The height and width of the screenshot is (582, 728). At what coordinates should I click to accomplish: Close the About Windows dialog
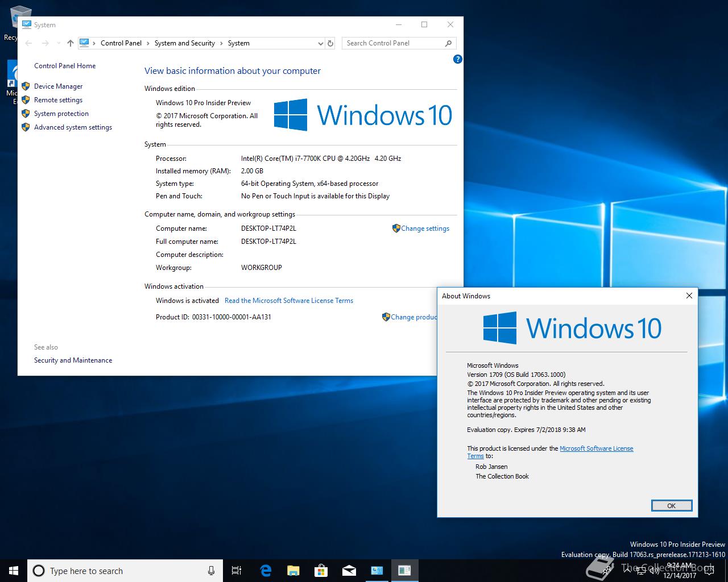click(x=689, y=296)
